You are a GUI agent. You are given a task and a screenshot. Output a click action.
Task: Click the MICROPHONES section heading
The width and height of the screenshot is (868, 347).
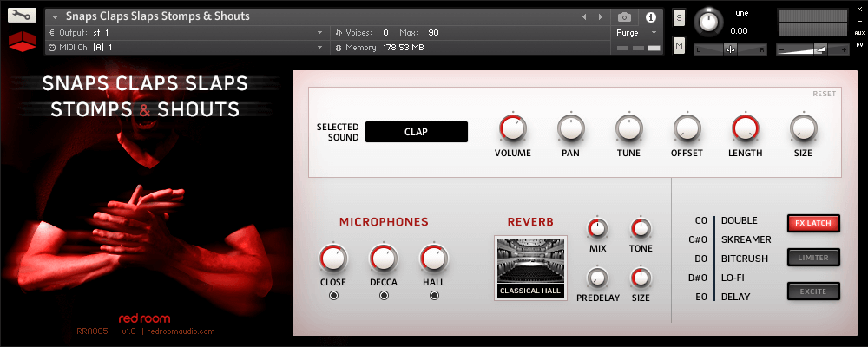384,222
